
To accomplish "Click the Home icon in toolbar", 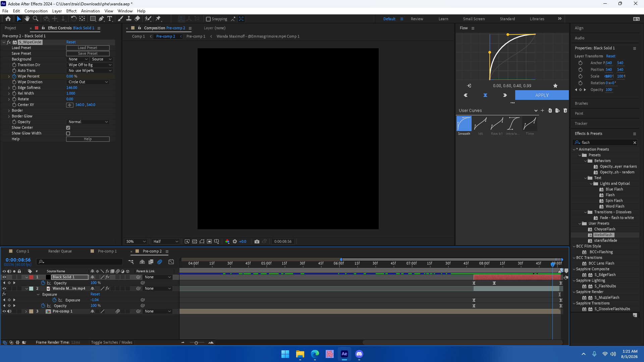I will tap(8, 19).
